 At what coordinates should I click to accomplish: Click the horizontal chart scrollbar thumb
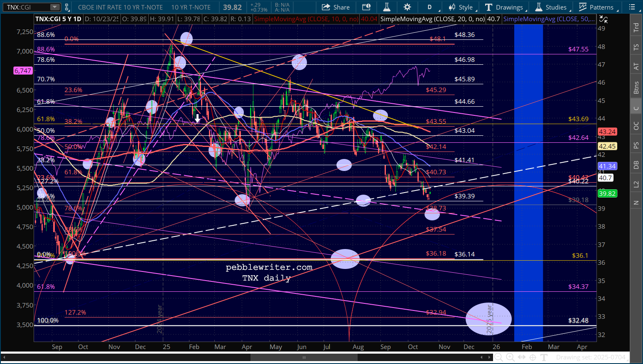[x=304, y=357]
